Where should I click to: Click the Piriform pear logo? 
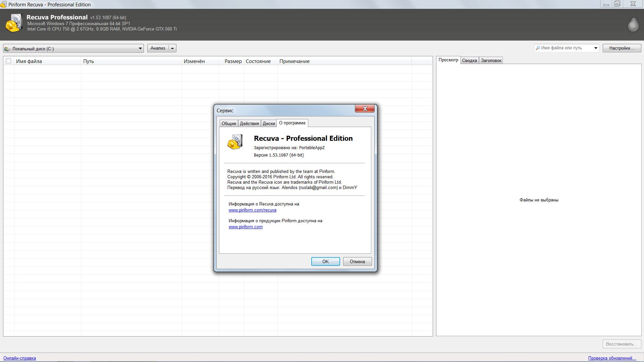[633, 23]
